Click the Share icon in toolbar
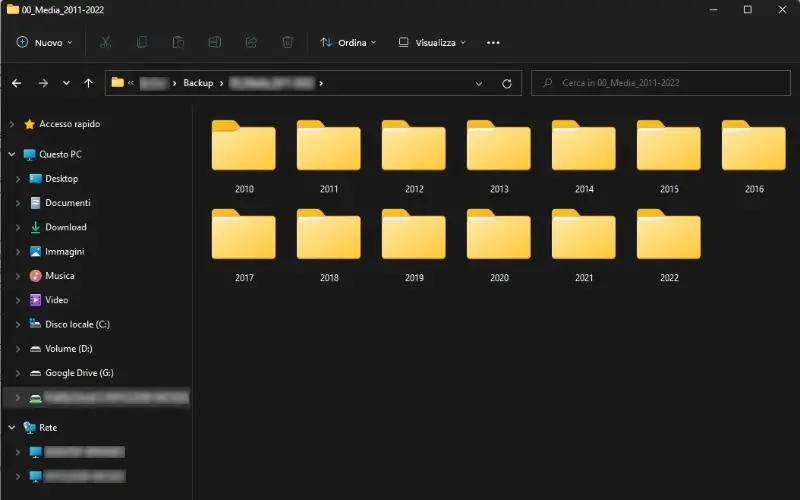800x500 pixels. point(251,42)
